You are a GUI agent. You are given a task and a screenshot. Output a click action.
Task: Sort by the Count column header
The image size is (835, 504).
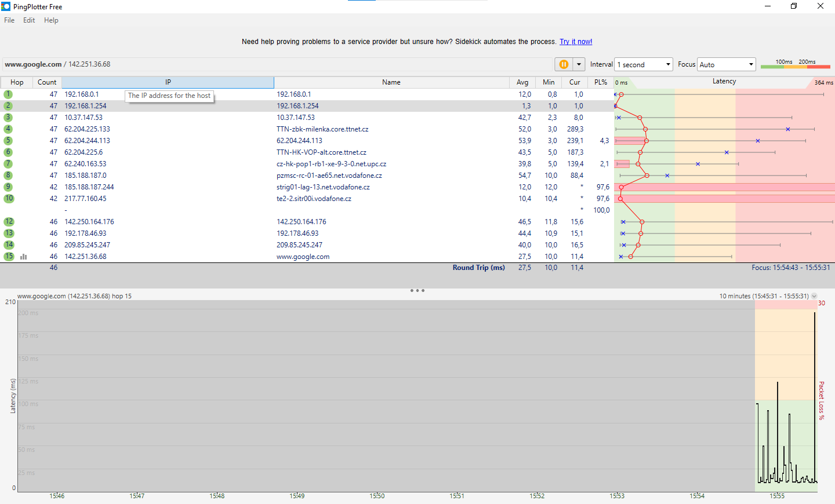(x=47, y=82)
